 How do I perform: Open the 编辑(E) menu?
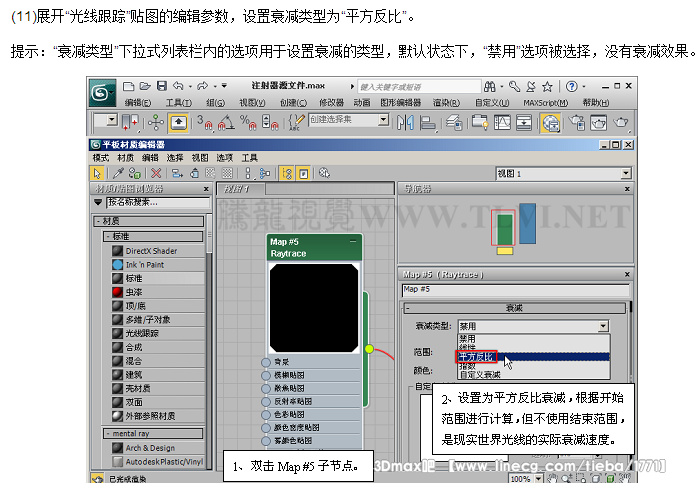(x=138, y=103)
